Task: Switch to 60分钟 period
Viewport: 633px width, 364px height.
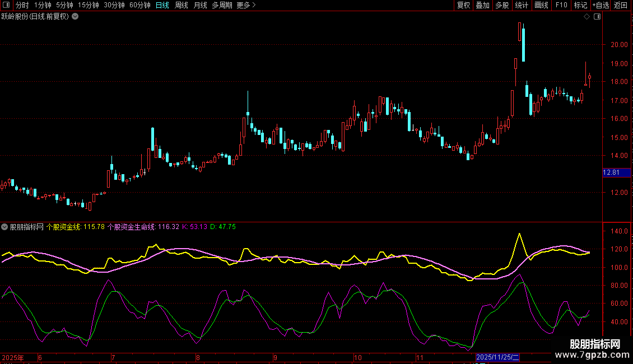Action: pos(140,5)
